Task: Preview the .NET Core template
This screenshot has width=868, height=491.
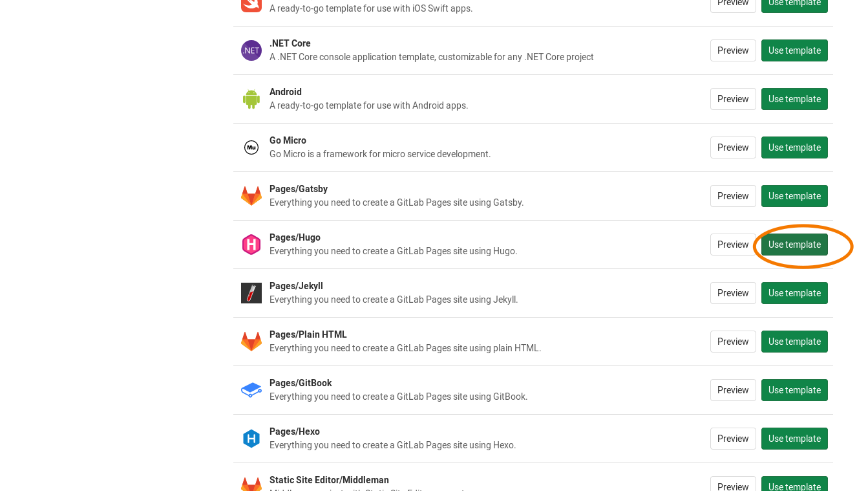Action: click(x=733, y=50)
